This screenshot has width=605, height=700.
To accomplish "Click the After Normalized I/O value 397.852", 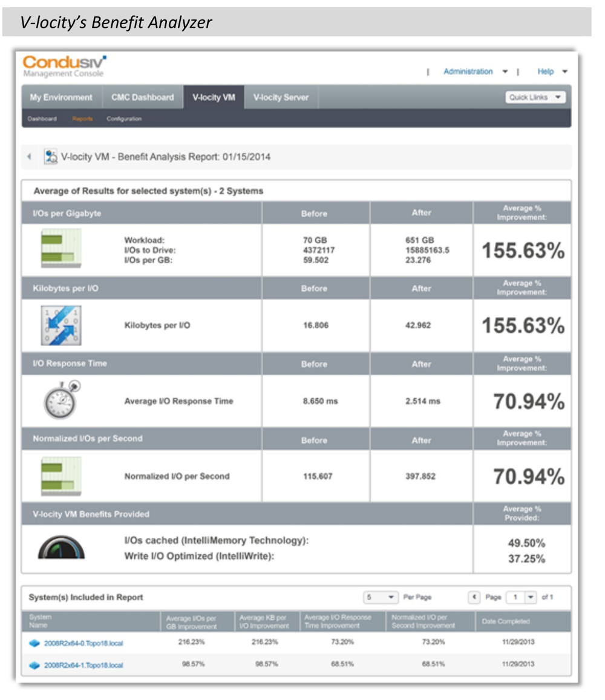I will 420,476.
